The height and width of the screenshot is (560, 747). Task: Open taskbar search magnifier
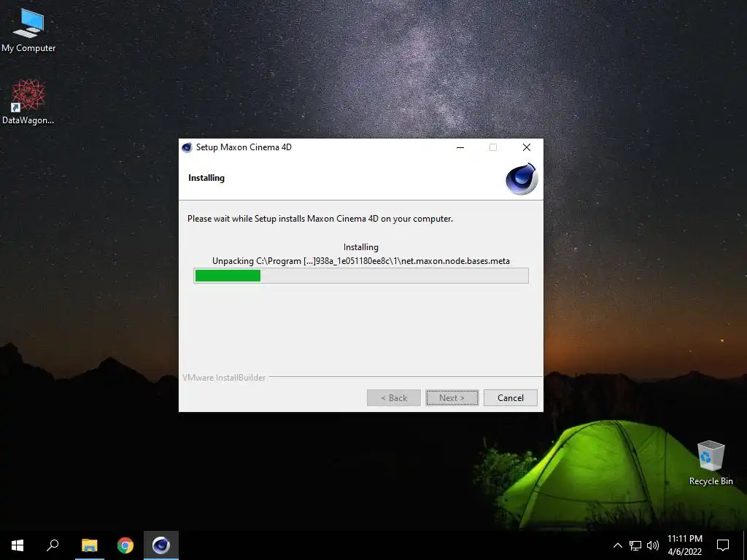[x=53, y=545]
